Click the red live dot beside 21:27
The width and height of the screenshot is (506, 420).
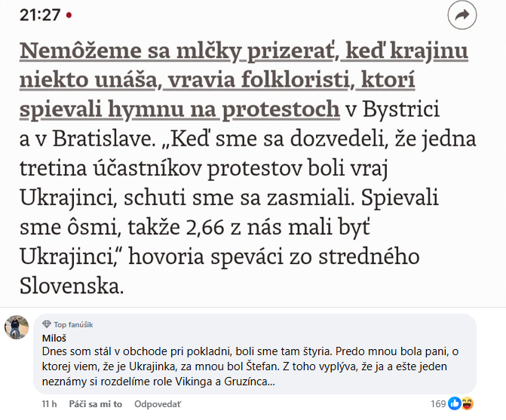69,15
